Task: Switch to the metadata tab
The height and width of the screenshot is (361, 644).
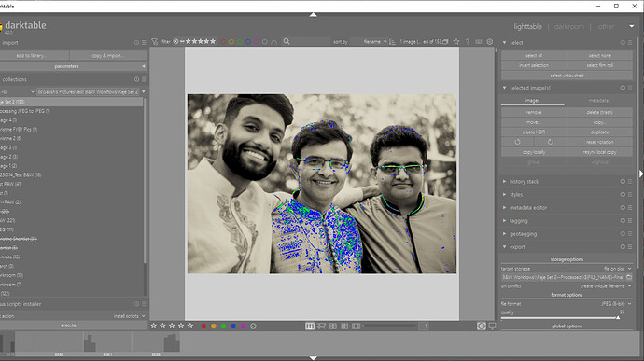Action: coord(598,101)
